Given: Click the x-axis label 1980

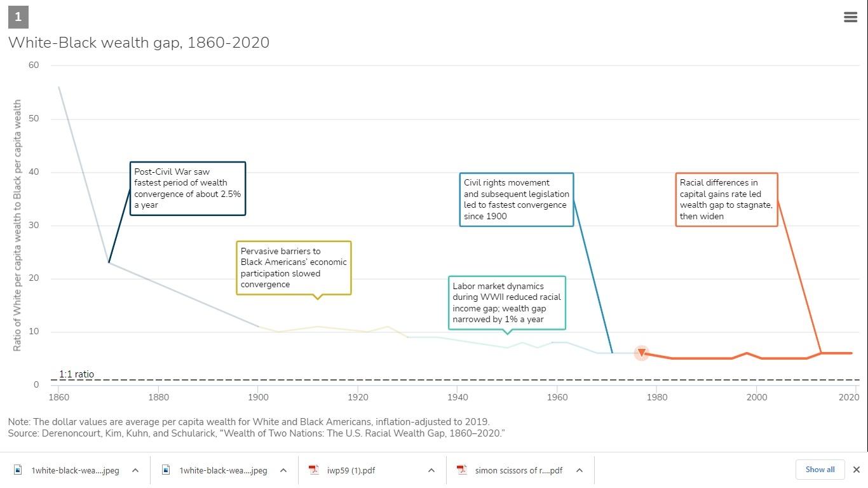Looking at the screenshot, I should [x=657, y=398].
